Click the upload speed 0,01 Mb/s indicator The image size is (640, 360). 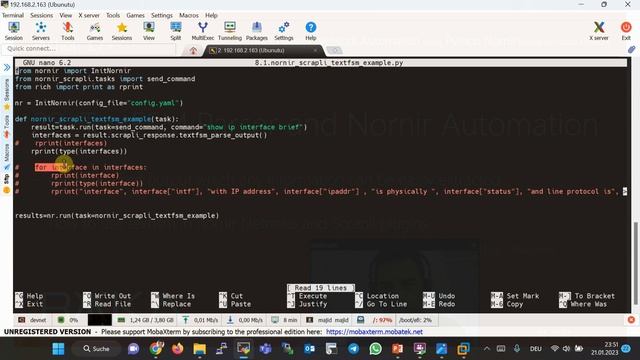[x=200, y=320]
